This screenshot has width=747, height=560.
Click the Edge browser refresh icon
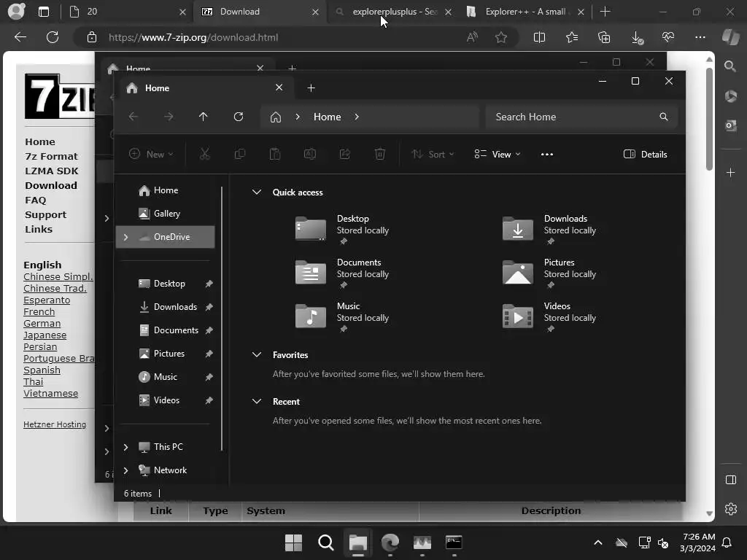53,37
